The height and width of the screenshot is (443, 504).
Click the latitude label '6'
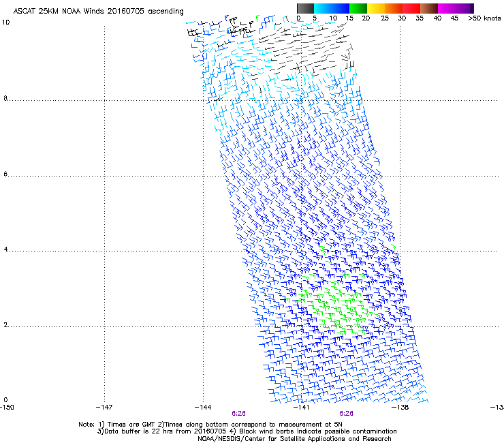tap(5, 174)
